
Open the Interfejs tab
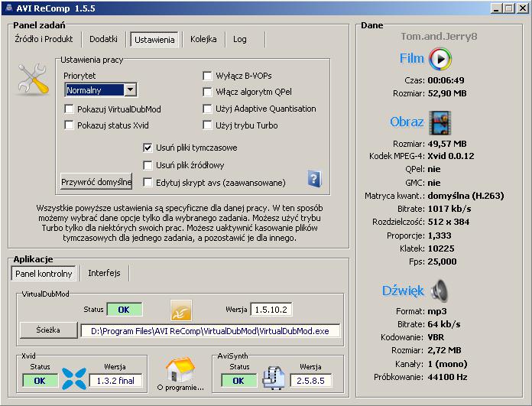[x=104, y=273]
